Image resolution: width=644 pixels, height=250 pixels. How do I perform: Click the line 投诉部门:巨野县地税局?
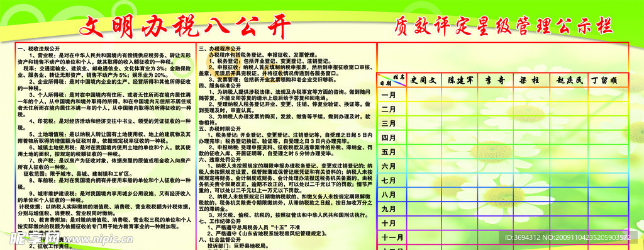point(238,246)
